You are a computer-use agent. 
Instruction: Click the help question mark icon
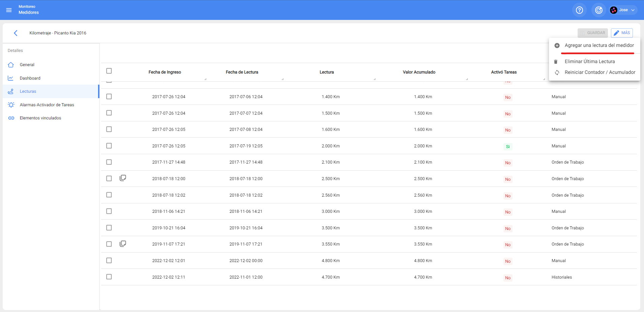click(579, 10)
